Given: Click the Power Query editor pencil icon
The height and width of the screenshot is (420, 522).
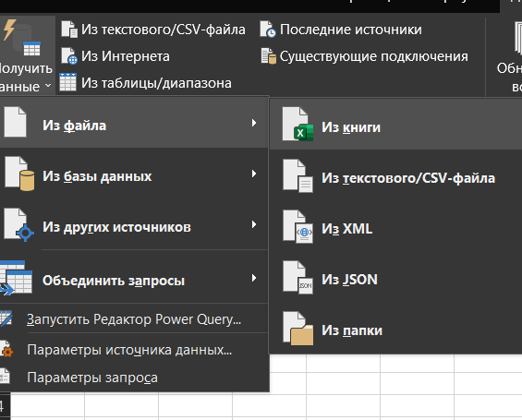Looking at the screenshot, I should 6,318.
